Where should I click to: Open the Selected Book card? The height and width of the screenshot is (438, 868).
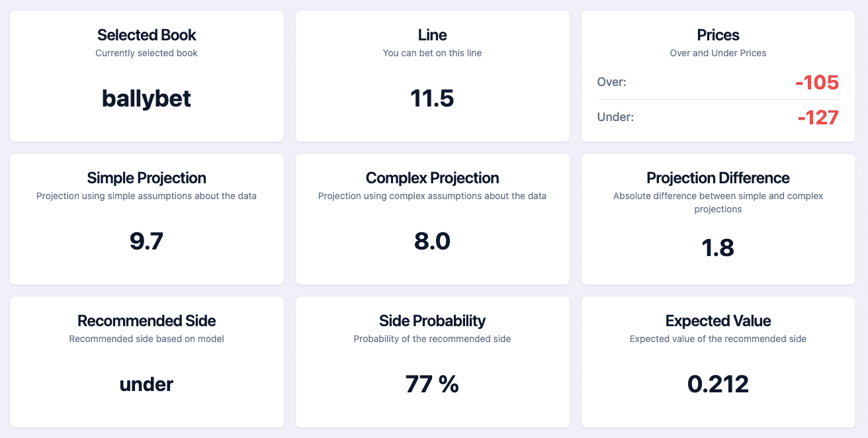point(146,34)
